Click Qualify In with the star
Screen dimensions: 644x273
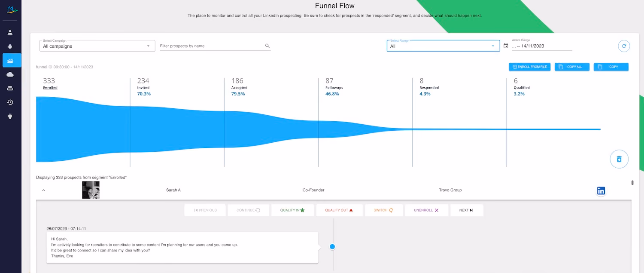pos(292,210)
